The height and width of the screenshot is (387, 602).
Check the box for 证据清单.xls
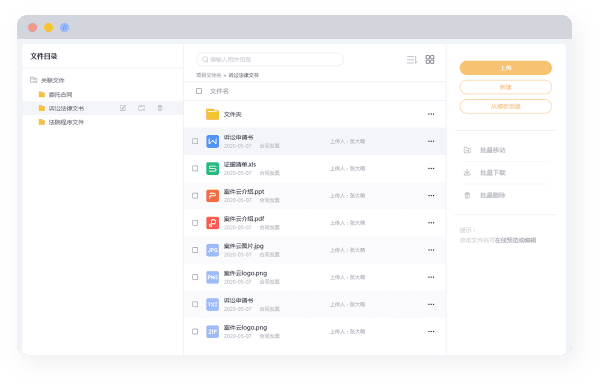[195, 169]
